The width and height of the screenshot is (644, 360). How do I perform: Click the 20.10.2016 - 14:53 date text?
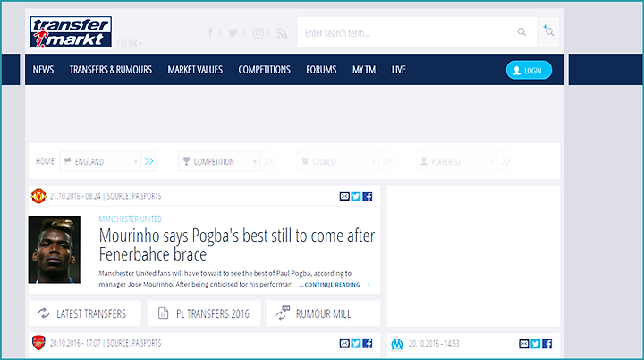[434, 344]
